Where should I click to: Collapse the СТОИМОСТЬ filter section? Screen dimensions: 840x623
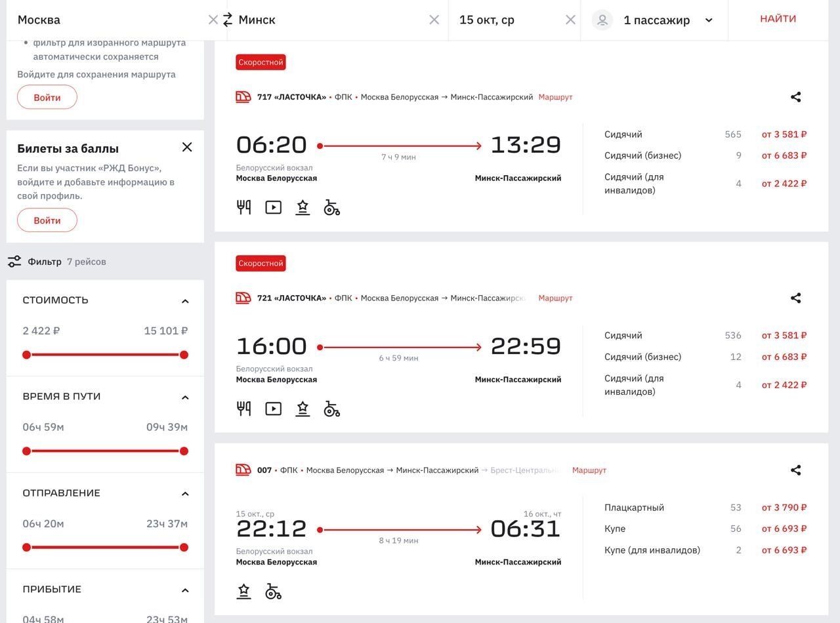[185, 301]
